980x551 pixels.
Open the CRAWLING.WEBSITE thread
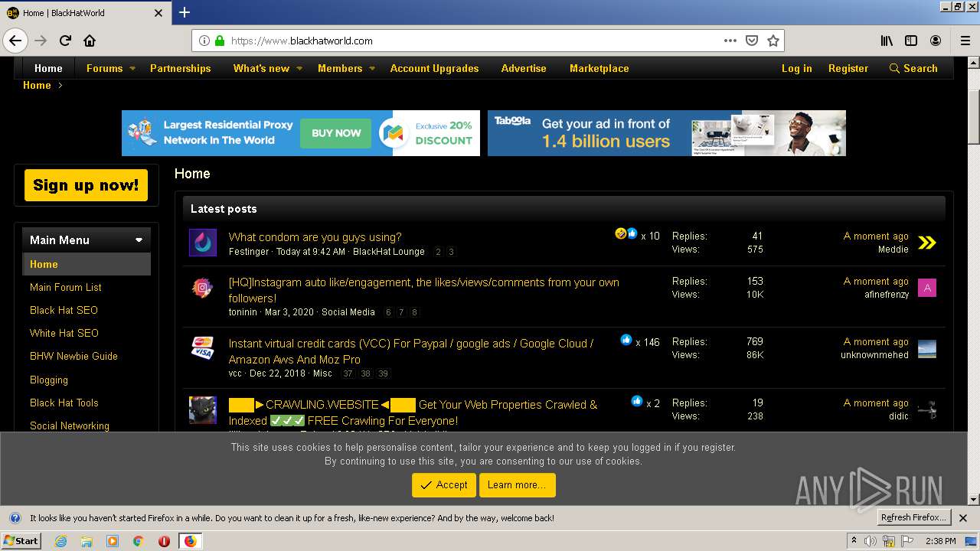pyautogui.click(x=413, y=412)
